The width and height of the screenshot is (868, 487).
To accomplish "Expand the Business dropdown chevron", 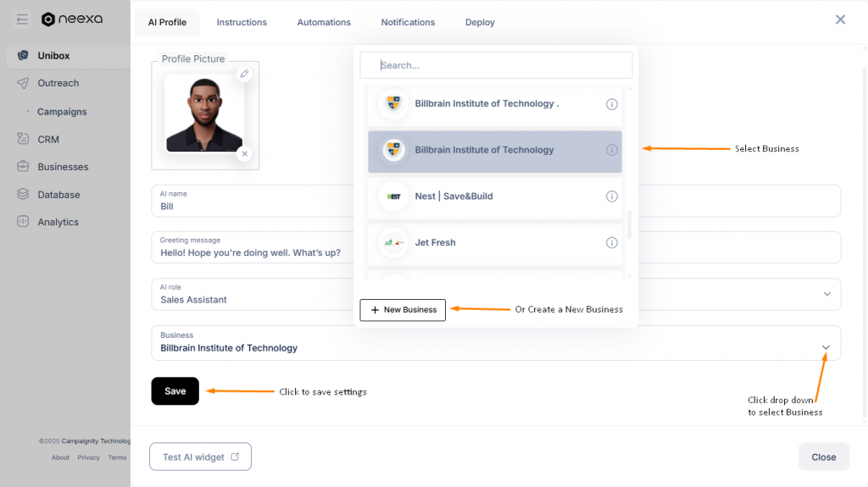I will [826, 347].
